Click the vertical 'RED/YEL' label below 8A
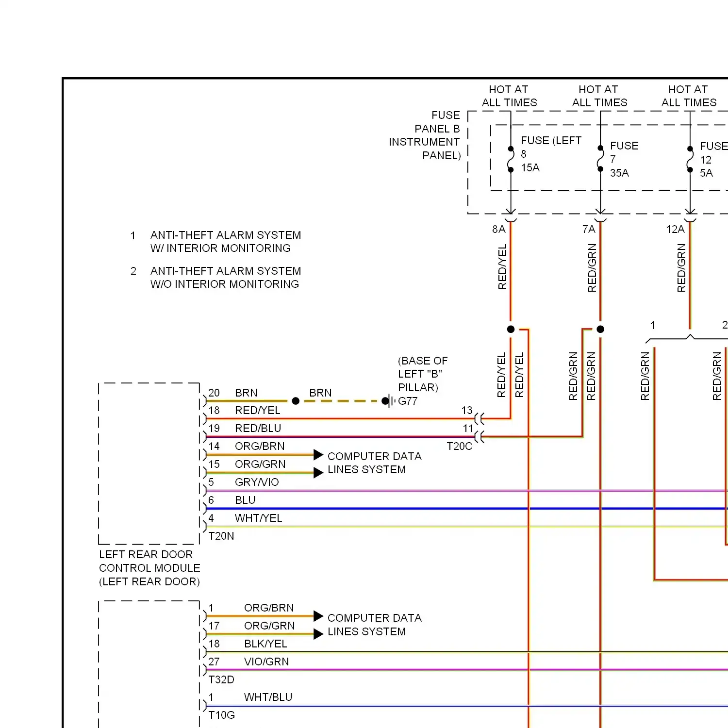 click(x=502, y=267)
